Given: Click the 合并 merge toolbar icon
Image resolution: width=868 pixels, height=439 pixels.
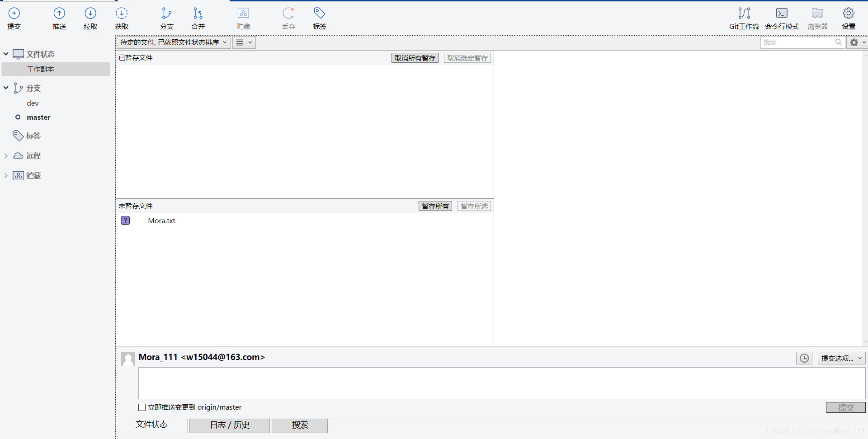Looking at the screenshot, I should (x=198, y=13).
